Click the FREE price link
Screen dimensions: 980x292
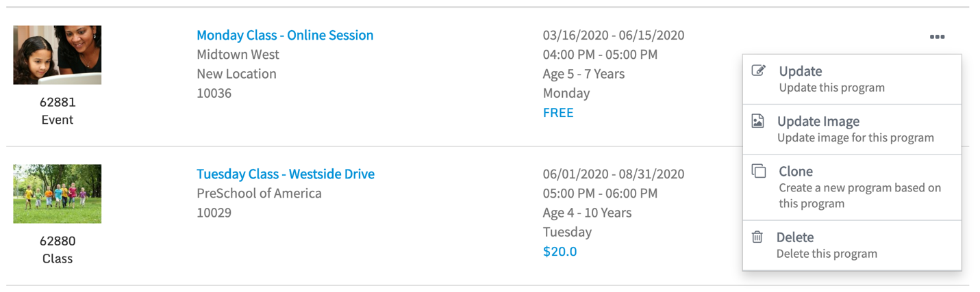(557, 113)
